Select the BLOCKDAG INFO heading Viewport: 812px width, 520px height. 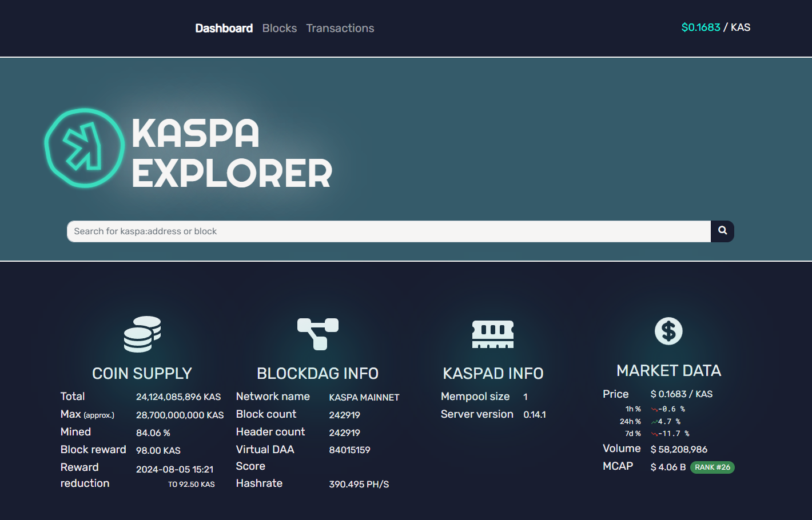point(317,374)
